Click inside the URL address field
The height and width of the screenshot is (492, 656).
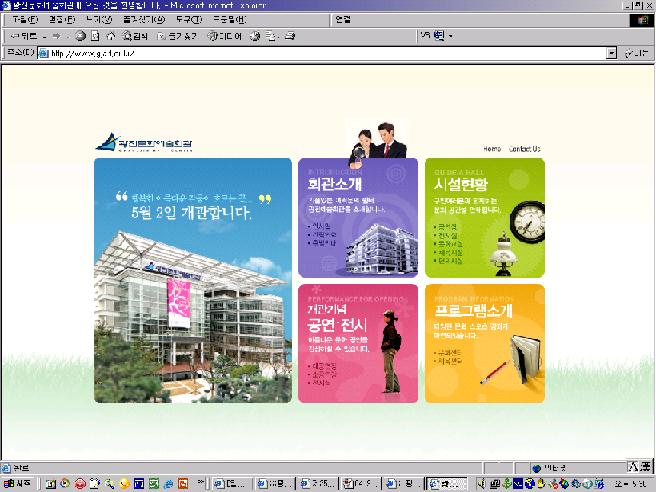pos(322,53)
